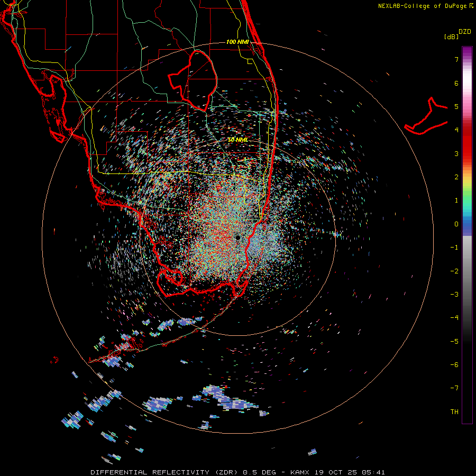Click the 19 OCT 25 date text
Image resolution: width=476 pixels, height=476 pixels.
pyautogui.click(x=336, y=472)
